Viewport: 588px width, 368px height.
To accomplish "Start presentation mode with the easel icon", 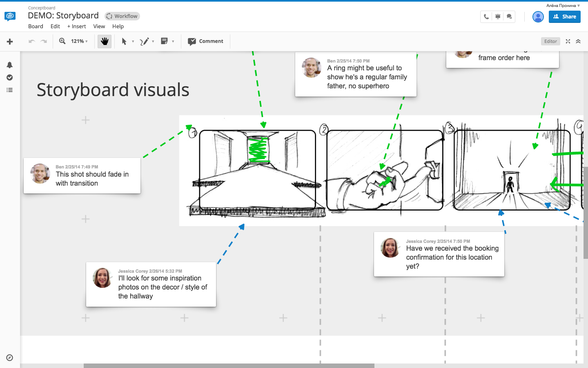I will [x=498, y=17].
